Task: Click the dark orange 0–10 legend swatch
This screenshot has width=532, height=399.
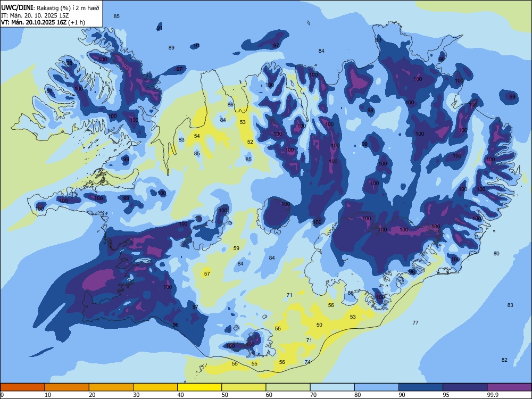Action: click(x=23, y=387)
